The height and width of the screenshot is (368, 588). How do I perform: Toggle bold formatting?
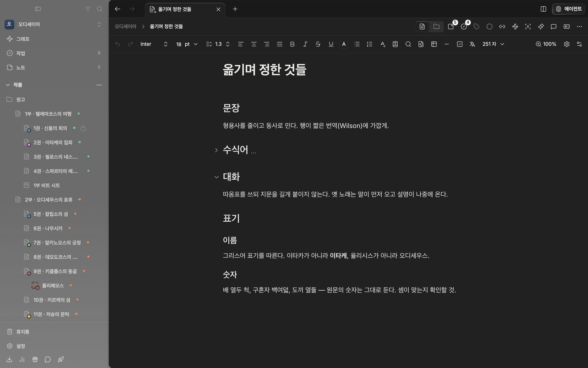pyautogui.click(x=292, y=44)
